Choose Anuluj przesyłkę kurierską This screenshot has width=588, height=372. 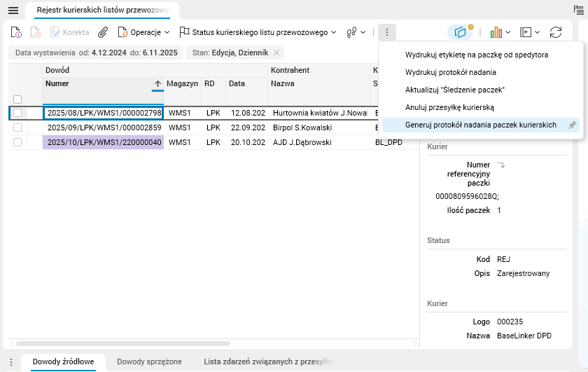(449, 107)
